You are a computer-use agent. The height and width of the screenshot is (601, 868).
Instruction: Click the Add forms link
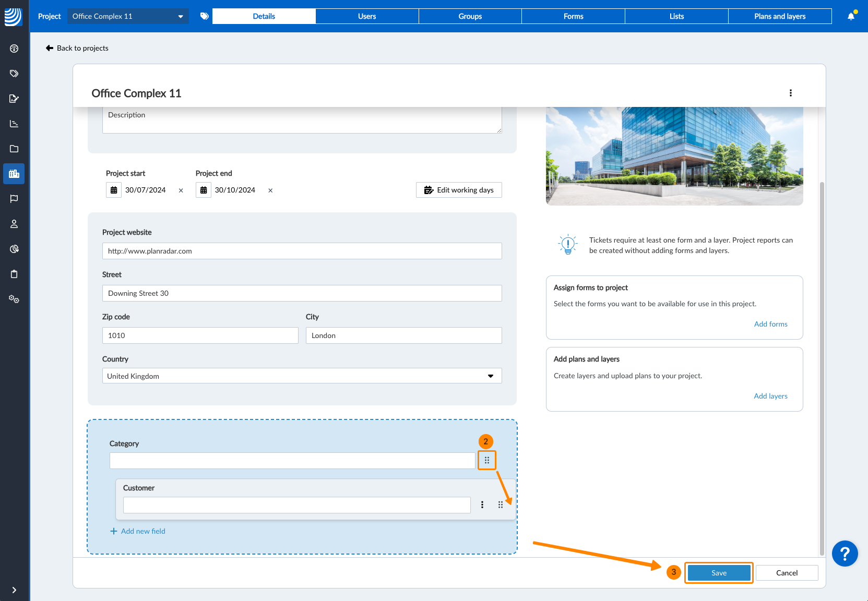click(770, 324)
